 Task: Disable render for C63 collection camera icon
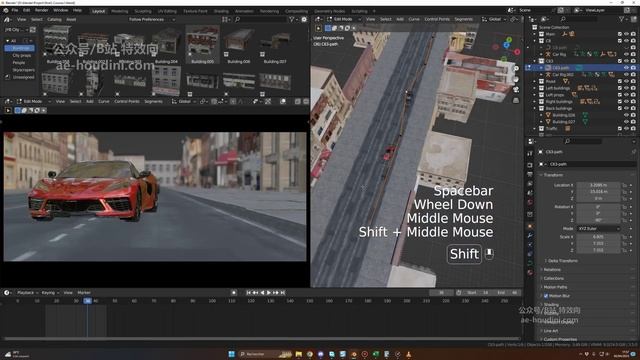coord(633,61)
